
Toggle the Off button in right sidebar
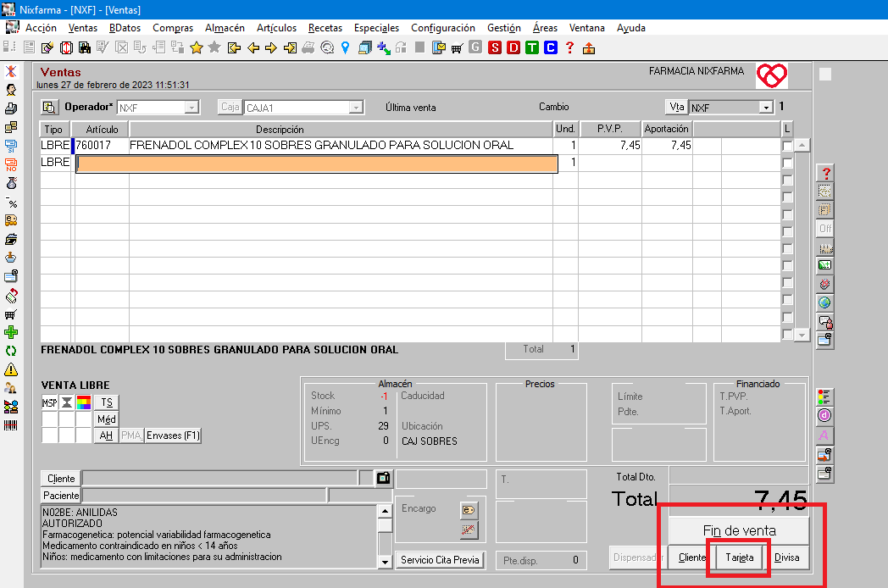pyautogui.click(x=825, y=228)
